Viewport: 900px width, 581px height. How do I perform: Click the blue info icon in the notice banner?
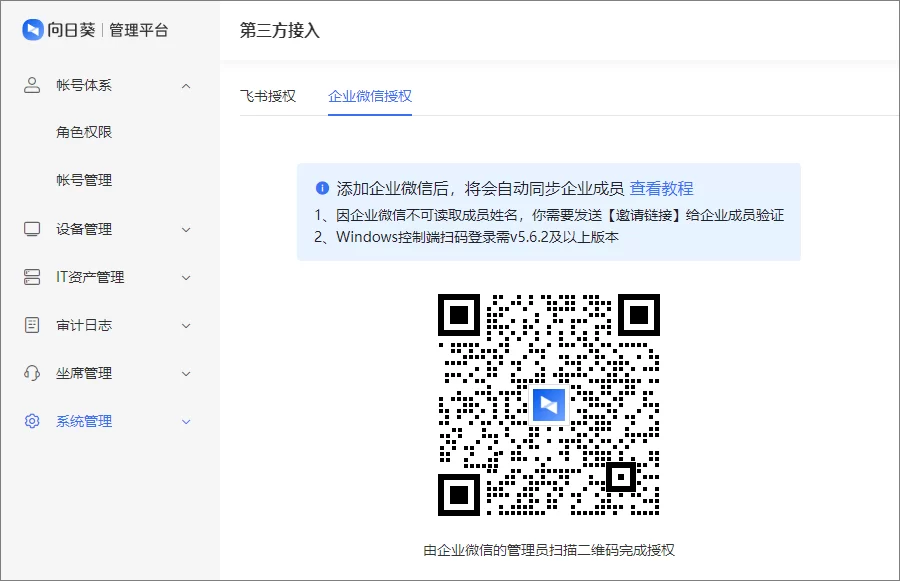click(320, 187)
